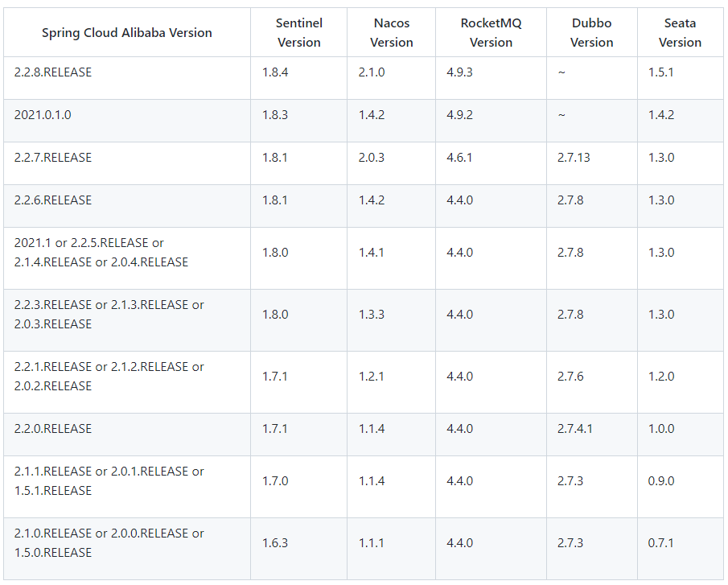This screenshot has height=585, width=728.
Task: Click RocketMQ value '4.6.1'
Action: coord(459,158)
